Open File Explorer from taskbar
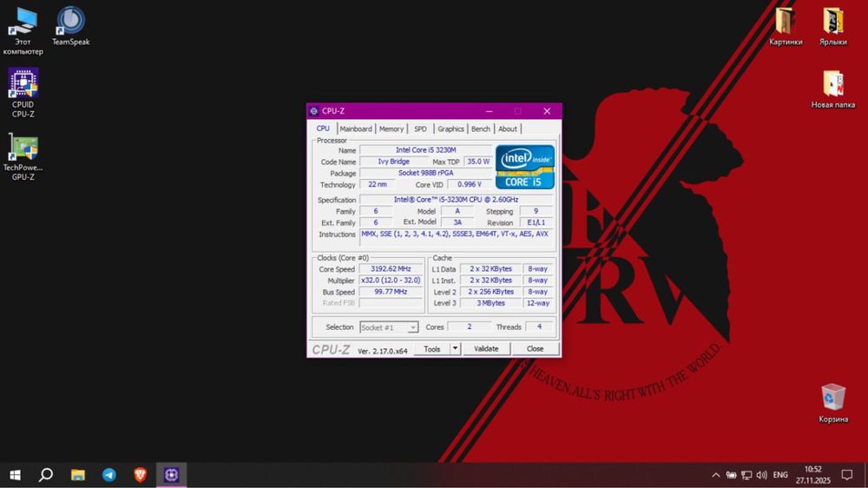Screen dimensions: 868x488 (77, 475)
